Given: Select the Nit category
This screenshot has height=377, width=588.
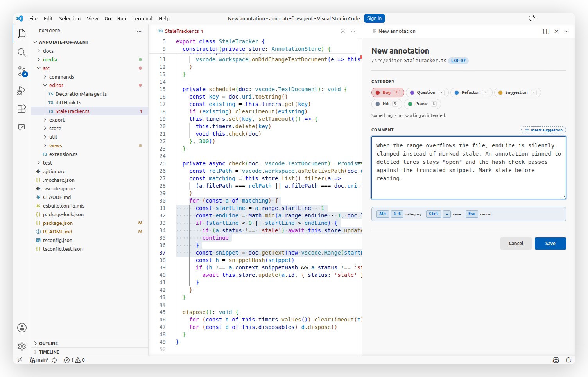Looking at the screenshot, I should 387,104.
